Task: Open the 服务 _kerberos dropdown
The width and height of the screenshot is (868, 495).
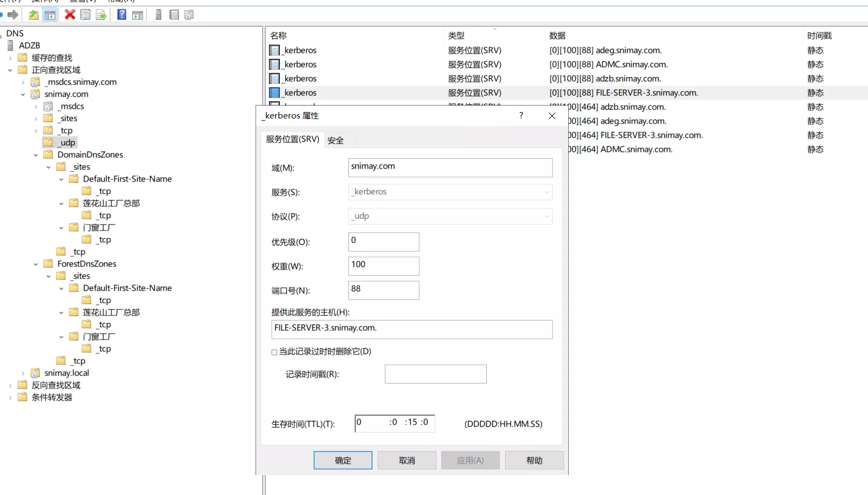Action: coord(546,192)
